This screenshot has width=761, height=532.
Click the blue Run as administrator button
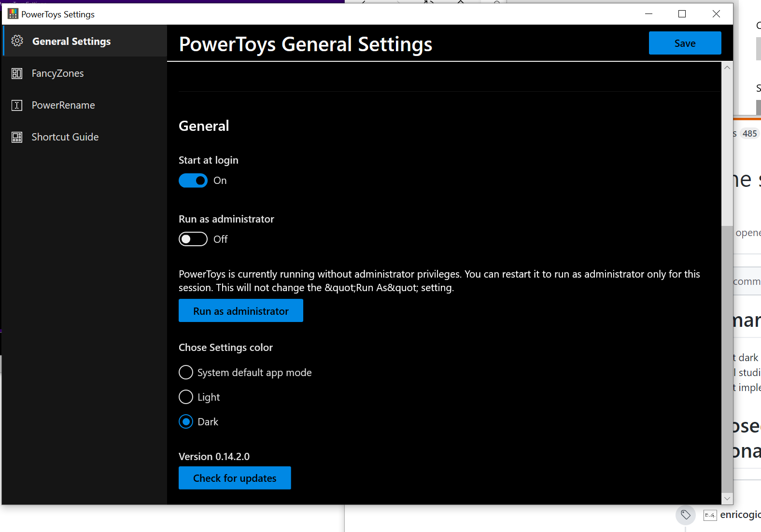coord(241,310)
